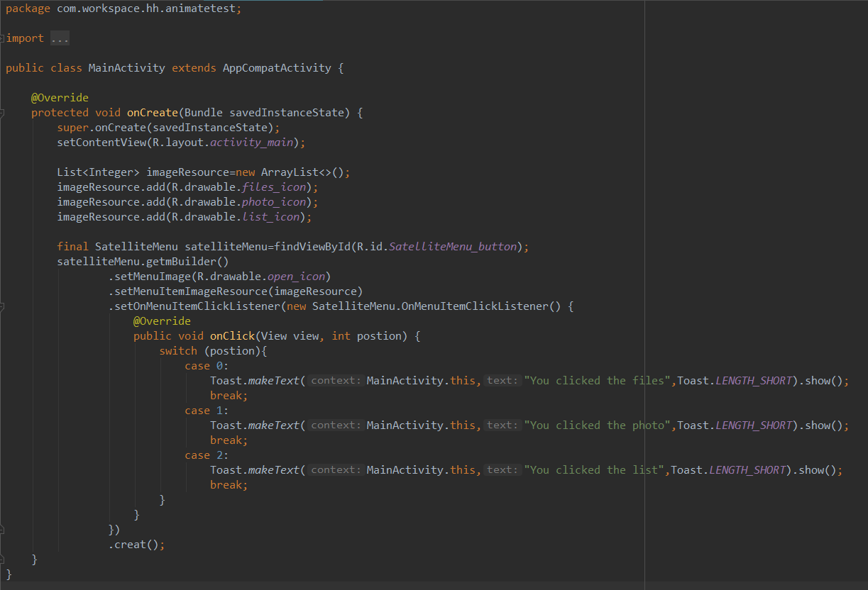Viewport: 868px width, 590px height.
Task: Click the View parameter type in onClick
Action: [x=274, y=336]
